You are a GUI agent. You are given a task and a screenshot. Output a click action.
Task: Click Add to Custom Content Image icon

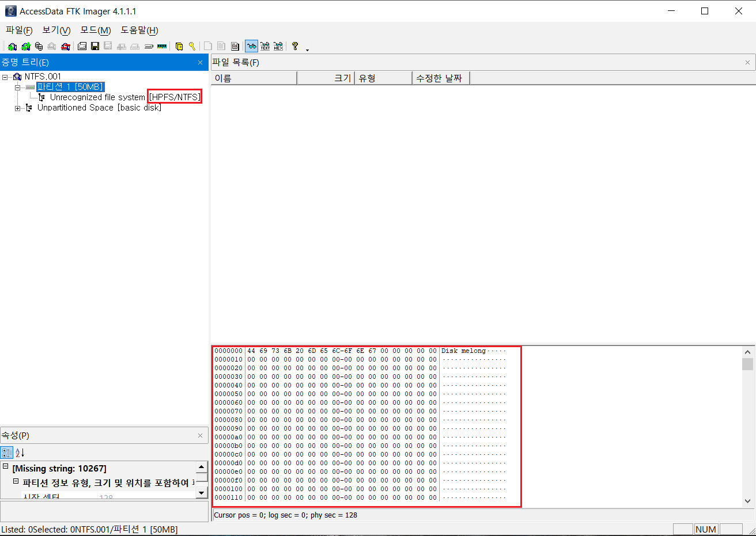click(122, 46)
